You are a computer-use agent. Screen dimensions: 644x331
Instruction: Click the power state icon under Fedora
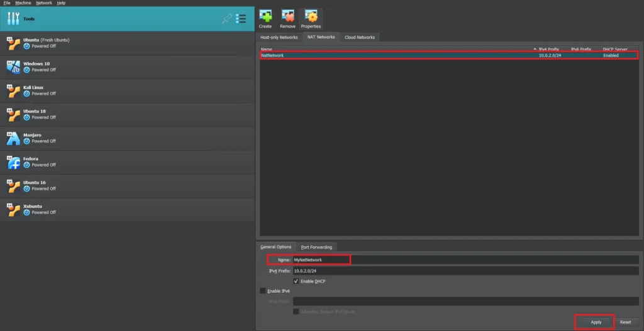26,165
